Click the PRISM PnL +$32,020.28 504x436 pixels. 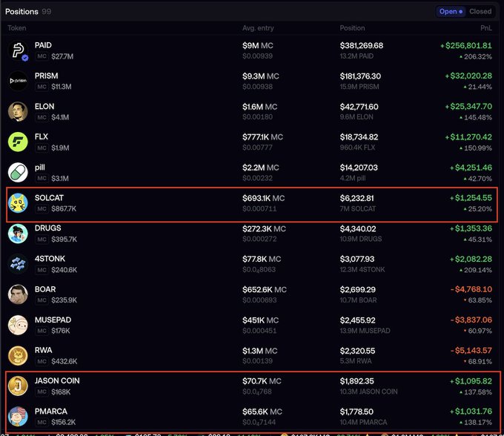click(468, 76)
